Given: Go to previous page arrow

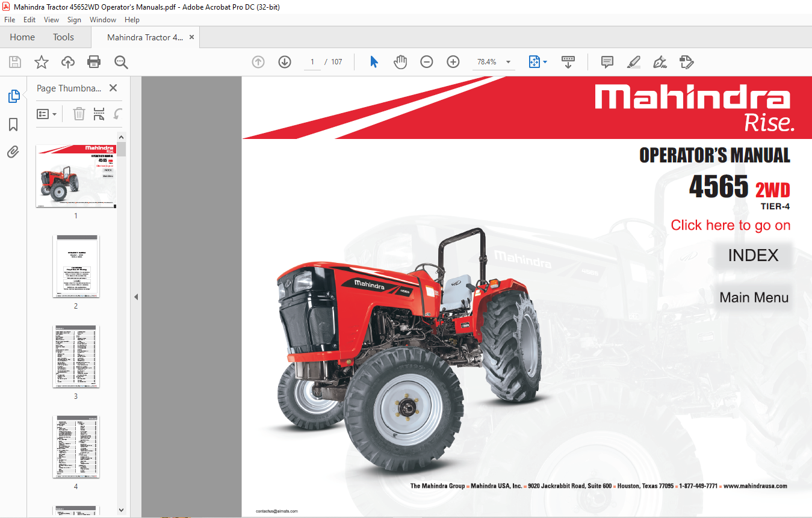Looking at the screenshot, I should click(258, 62).
